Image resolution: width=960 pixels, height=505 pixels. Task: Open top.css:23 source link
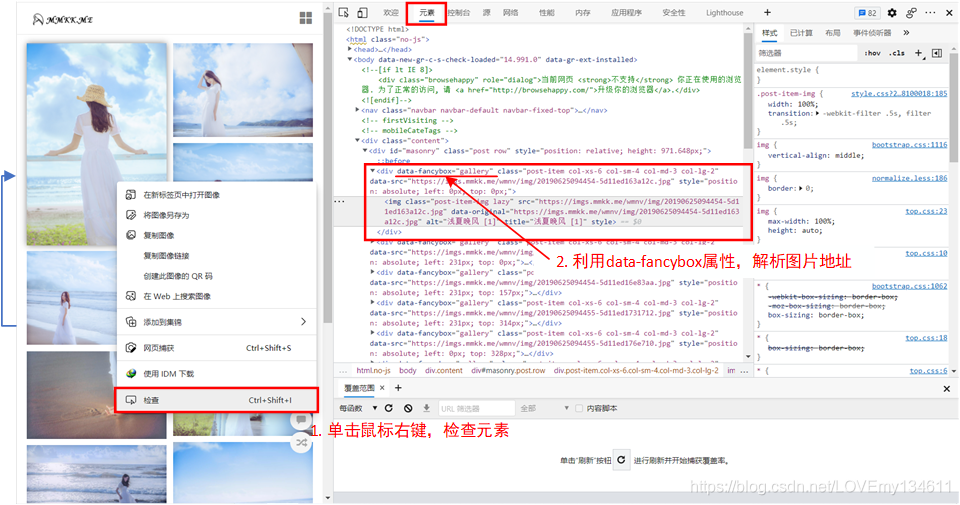point(926,211)
